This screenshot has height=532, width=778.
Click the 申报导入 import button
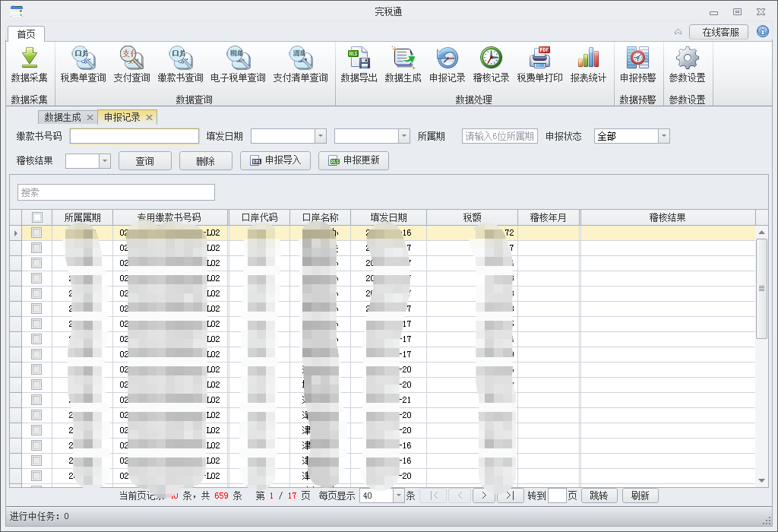point(275,160)
